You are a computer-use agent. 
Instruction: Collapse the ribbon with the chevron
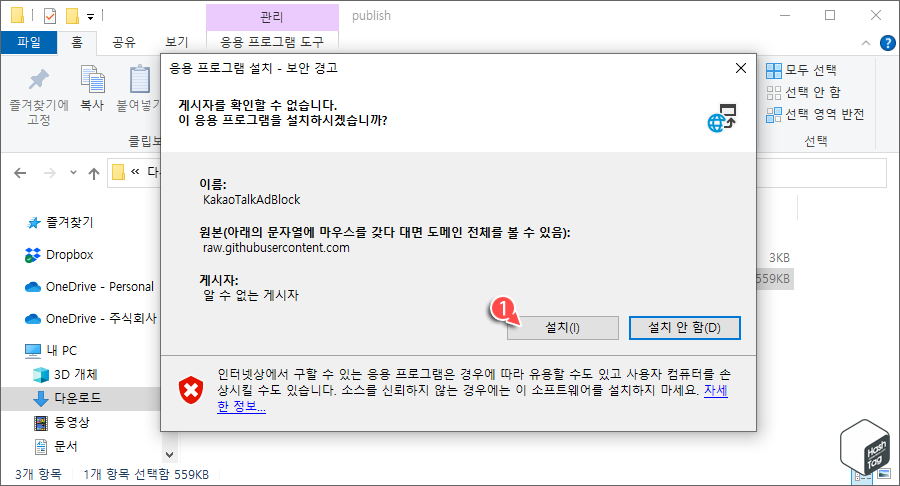866,43
